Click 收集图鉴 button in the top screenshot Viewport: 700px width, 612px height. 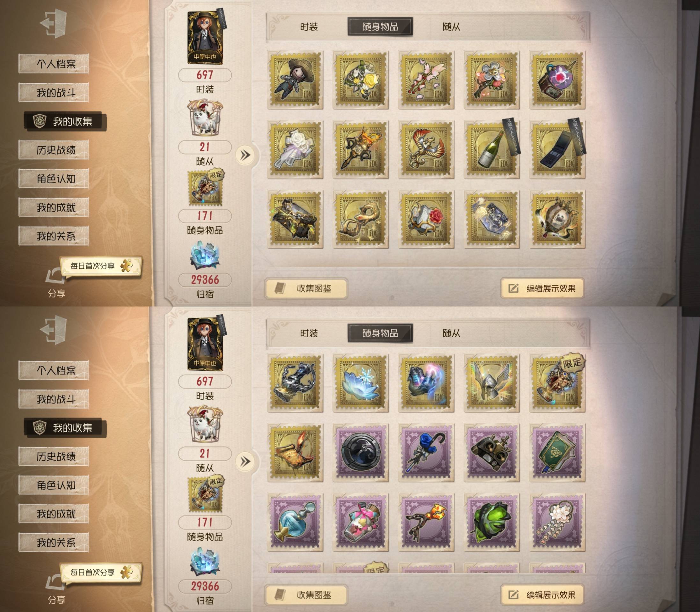(306, 288)
